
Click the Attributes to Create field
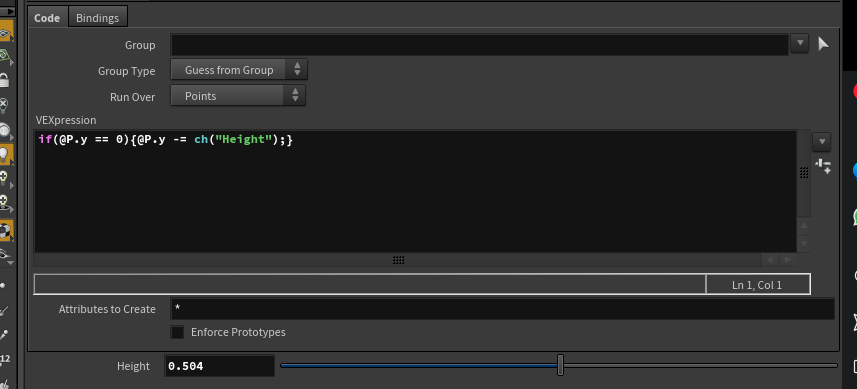tap(502, 309)
